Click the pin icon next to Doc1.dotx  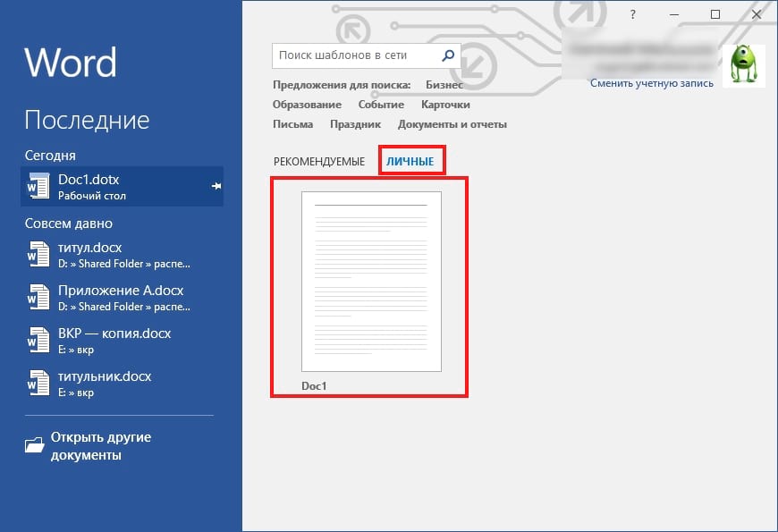click(216, 186)
